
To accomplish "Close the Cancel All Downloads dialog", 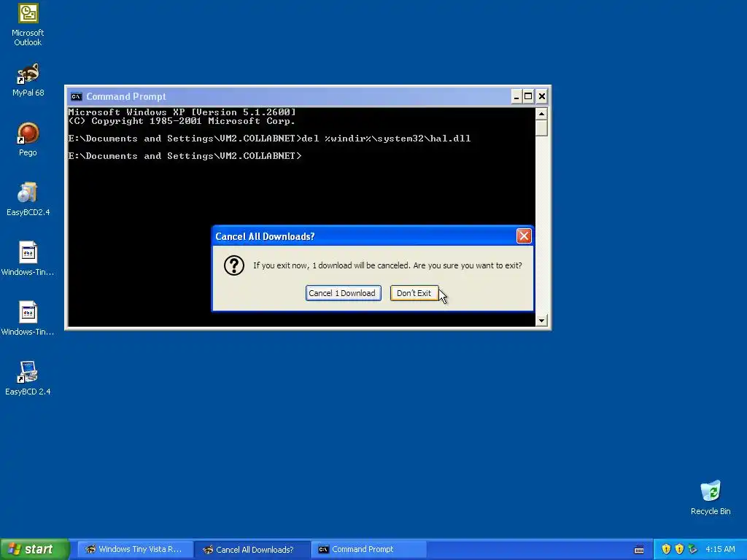I will 524,236.
